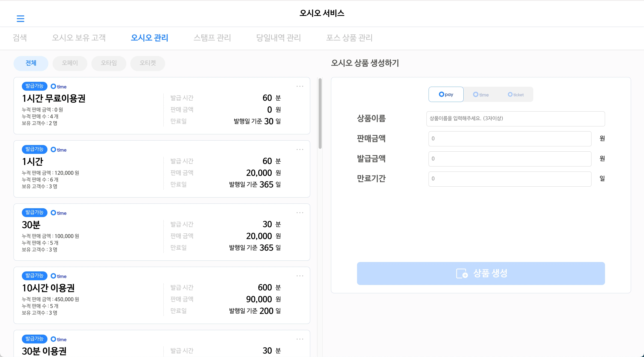Click 누적 판매 금액 : 120,000 원 text
644x357 pixels.
(50, 173)
